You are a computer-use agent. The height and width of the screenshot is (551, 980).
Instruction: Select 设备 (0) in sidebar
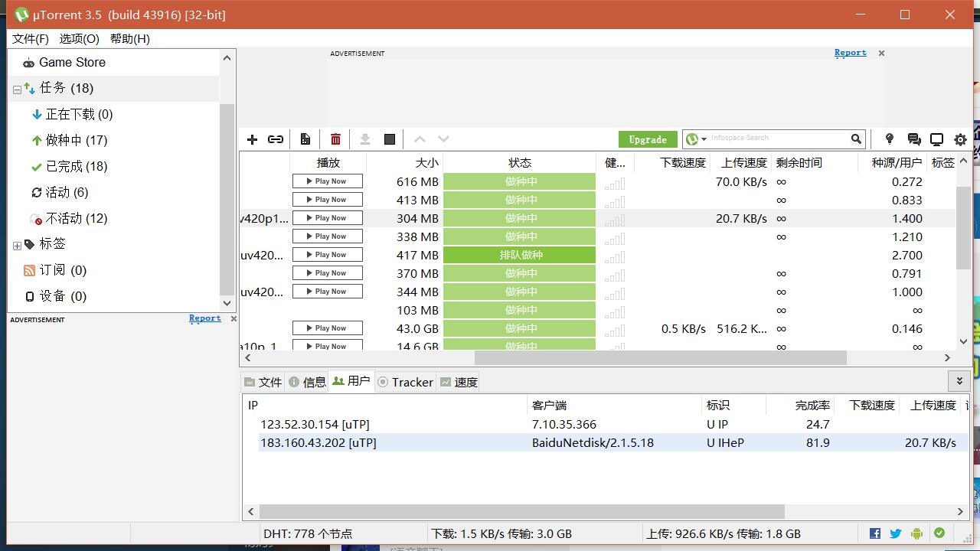[63, 296]
